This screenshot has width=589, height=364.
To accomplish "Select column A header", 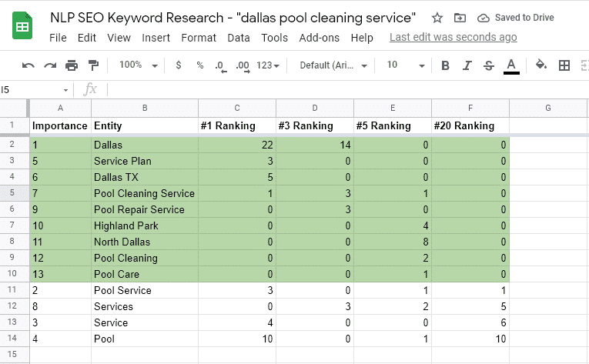I will coord(60,109).
